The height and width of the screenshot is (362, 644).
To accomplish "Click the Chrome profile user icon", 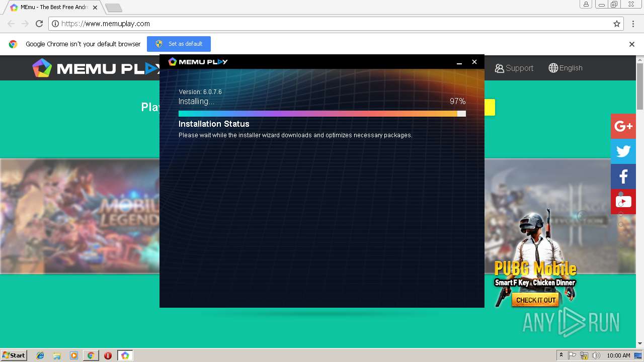I will coord(586,4).
